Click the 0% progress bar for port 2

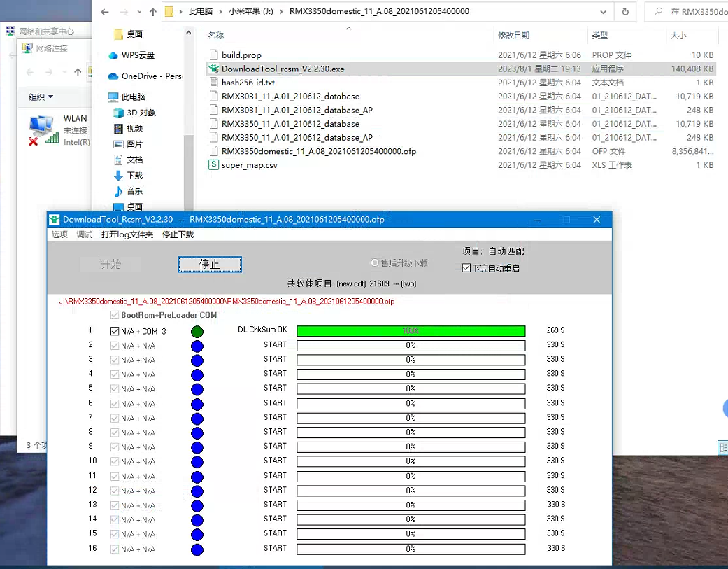coord(411,345)
